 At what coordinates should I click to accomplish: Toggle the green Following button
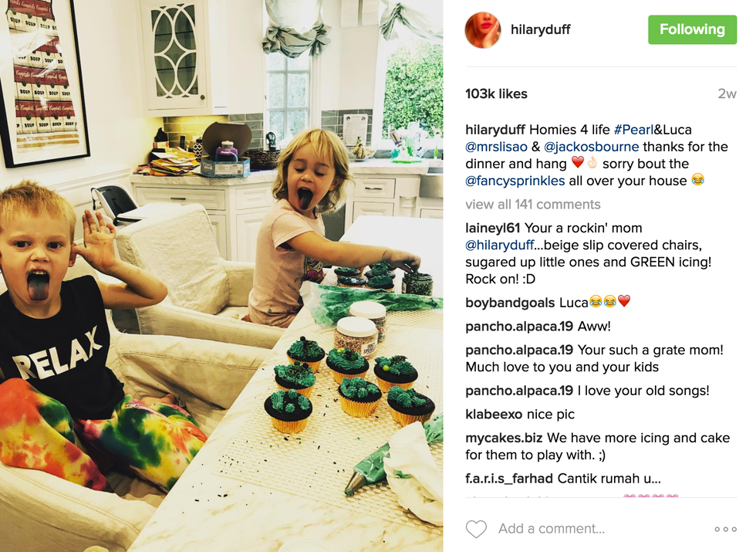click(x=692, y=29)
